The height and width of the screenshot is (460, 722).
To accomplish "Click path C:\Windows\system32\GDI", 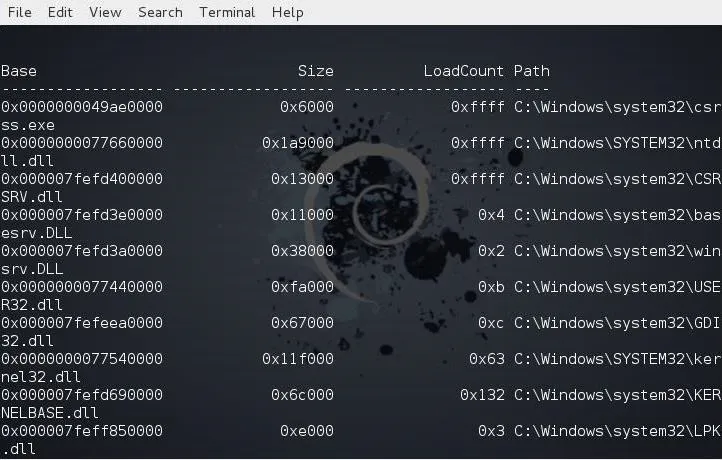I will 617,323.
